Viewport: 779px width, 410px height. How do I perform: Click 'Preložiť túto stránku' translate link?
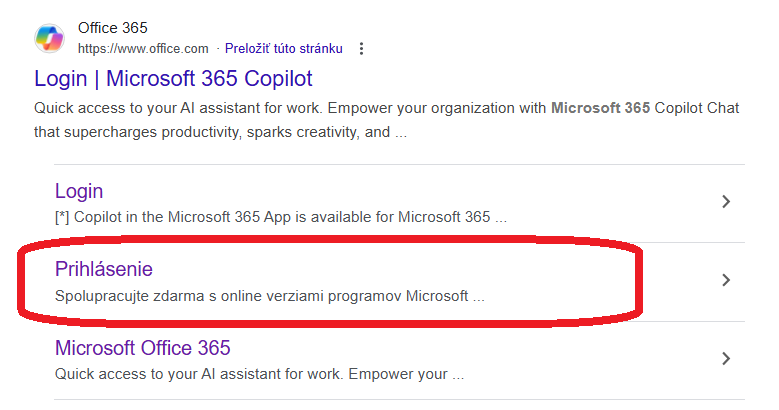point(284,48)
